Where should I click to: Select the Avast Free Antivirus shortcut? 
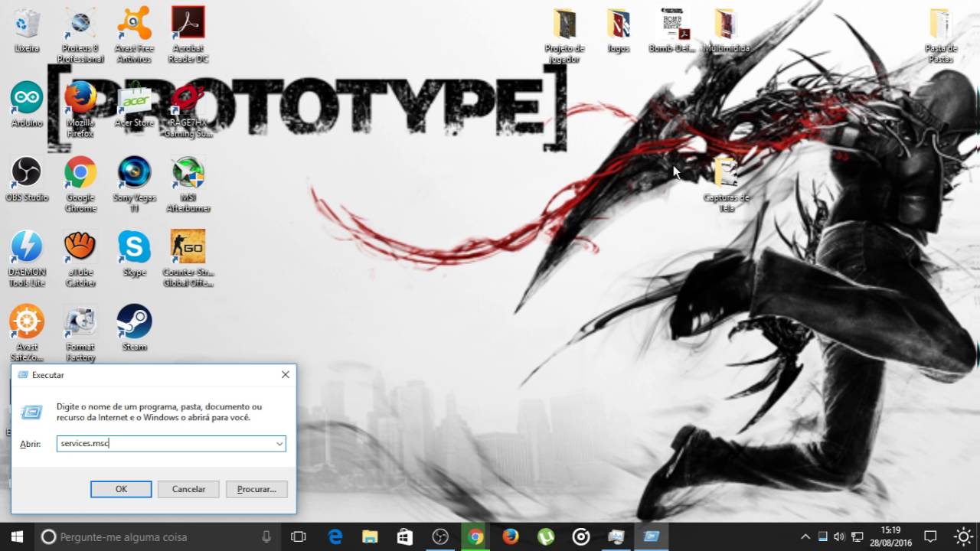(x=134, y=35)
